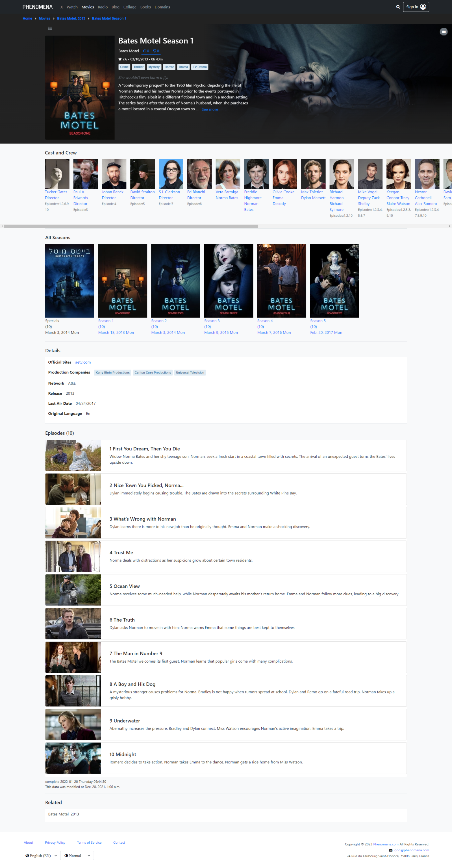The height and width of the screenshot is (868, 452).
Task: Open the aetv.com official site link
Action: 83,362
